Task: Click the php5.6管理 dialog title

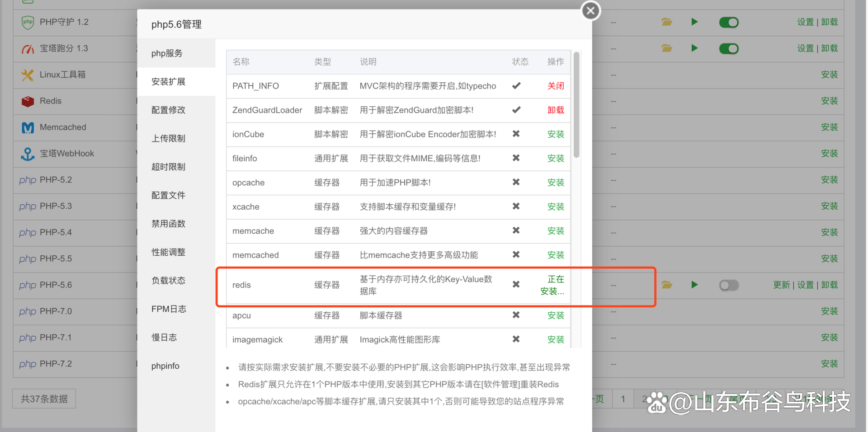Action: (x=176, y=24)
